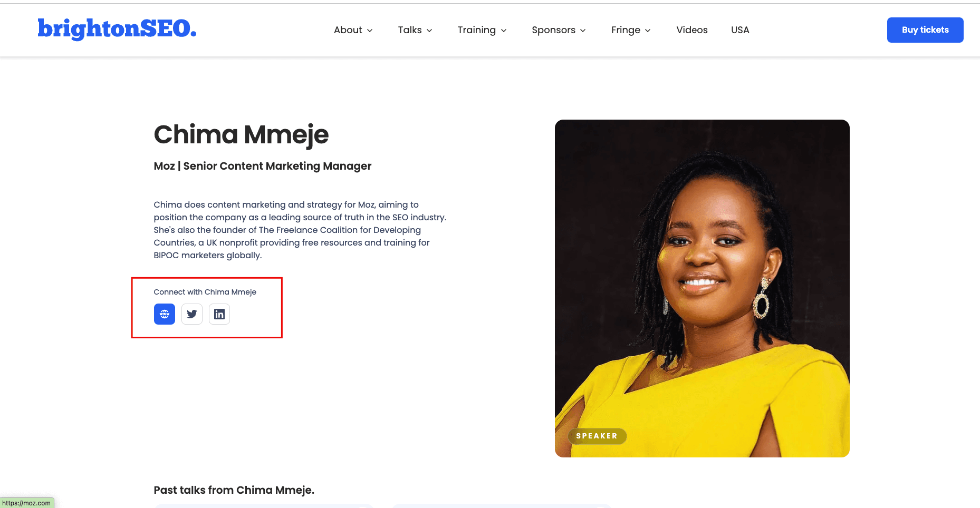980x508 pixels.
Task: Go to the USA menu item
Action: (x=740, y=30)
